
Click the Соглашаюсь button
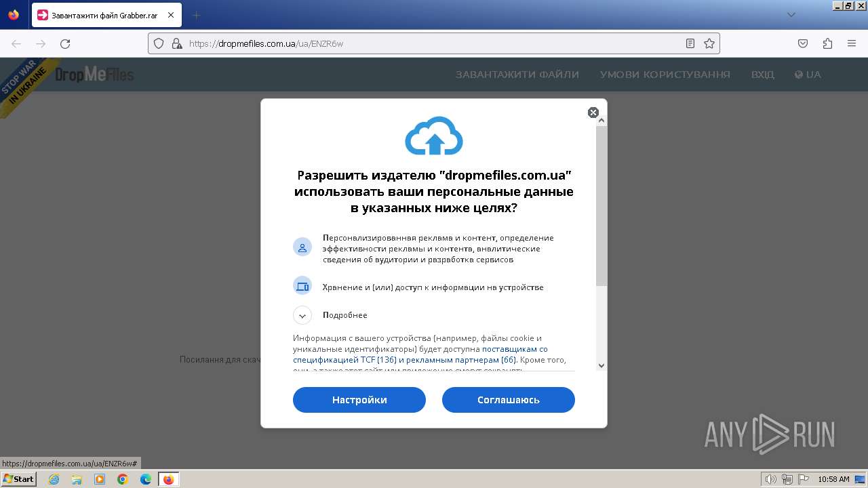coord(509,400)
